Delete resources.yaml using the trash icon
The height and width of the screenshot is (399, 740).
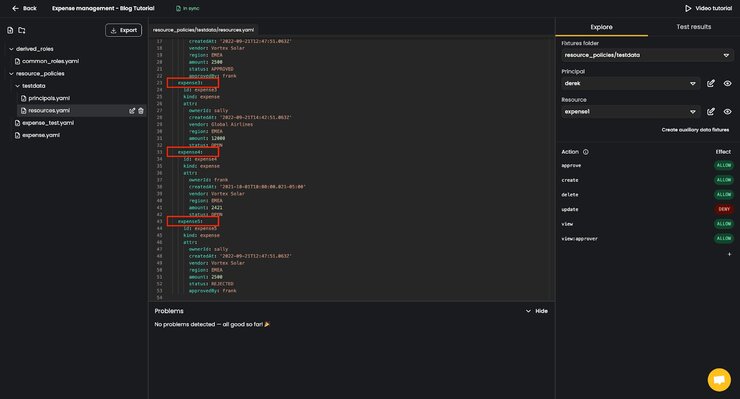pos(141,110)
